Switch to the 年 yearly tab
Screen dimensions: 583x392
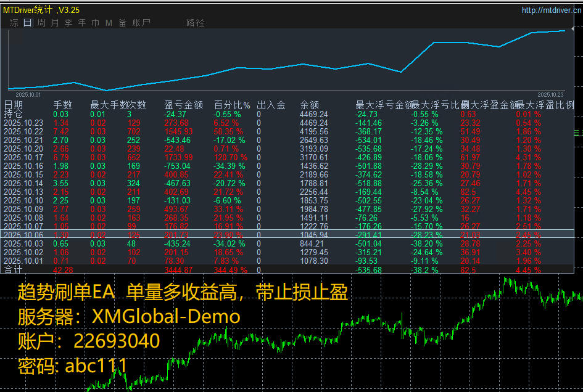click(x=82, y=23)
